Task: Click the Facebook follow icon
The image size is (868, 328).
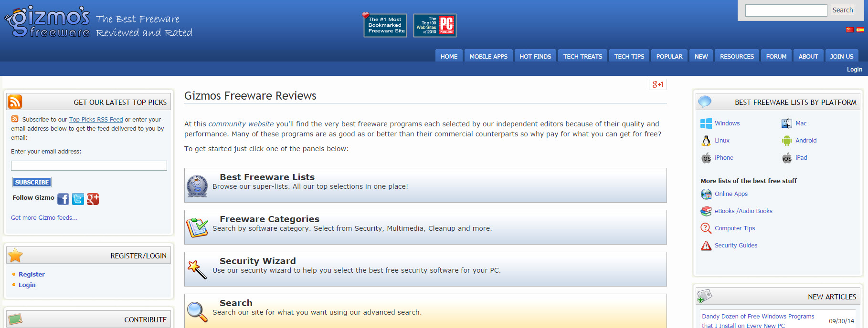Action: [x=63, y=199]
